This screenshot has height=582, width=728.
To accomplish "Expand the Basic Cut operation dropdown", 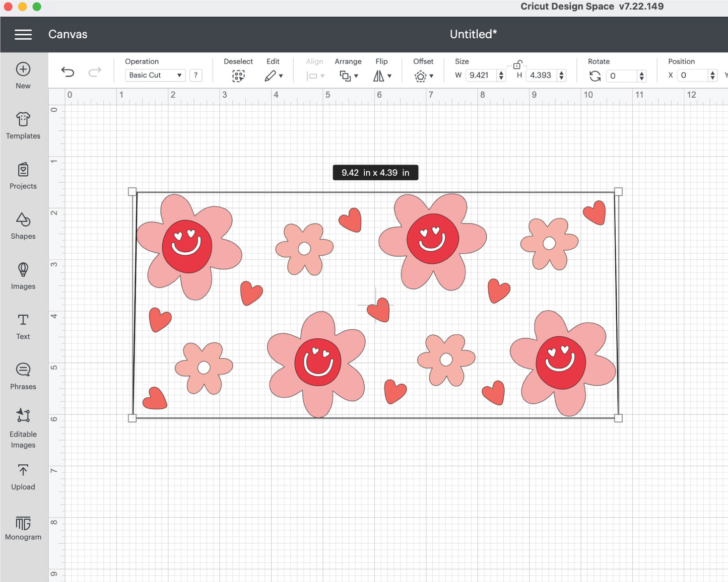I will click(155, 75).
